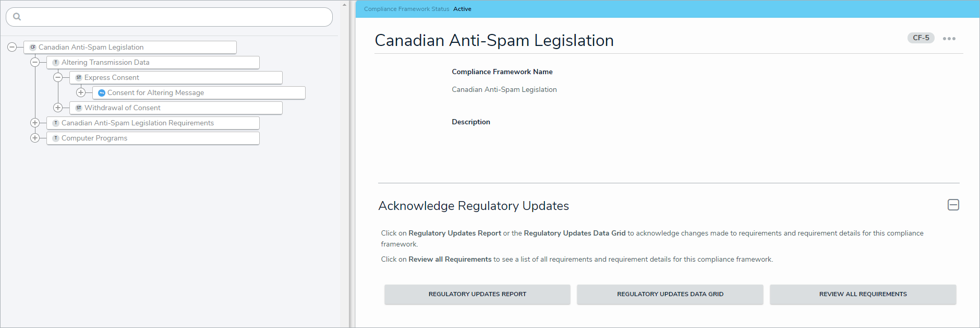Expand the Computer Programs node

coord(35,138)
